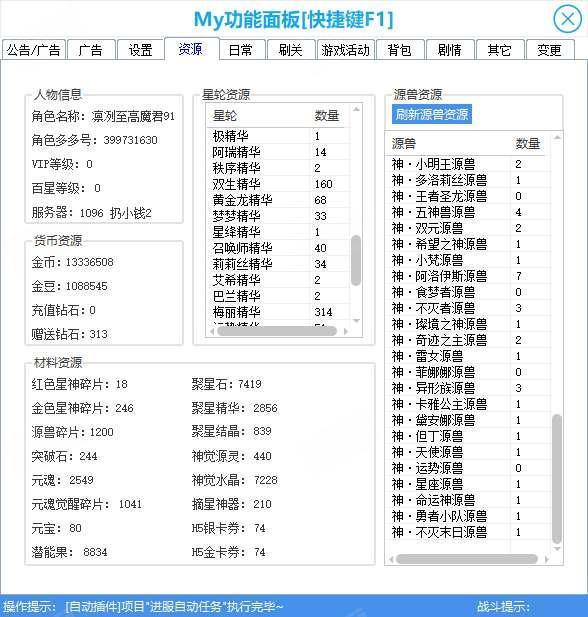Image resolution: width=588 pixels, height=617 pixels.
Task: Select the 双生精华 row in 星轮 list
Action: pos(277,184)
